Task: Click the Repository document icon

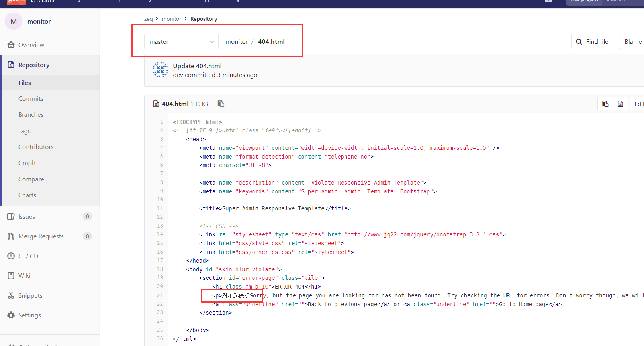Action: [x=11, y=65]
